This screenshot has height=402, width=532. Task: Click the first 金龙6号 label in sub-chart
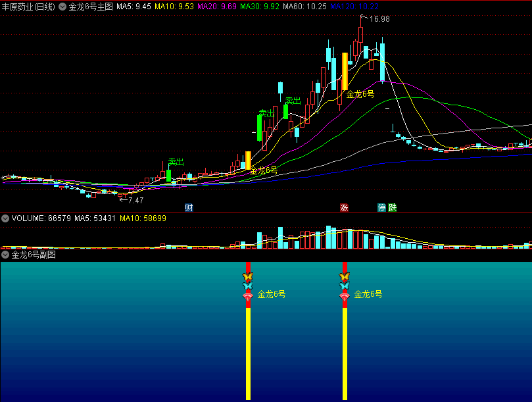[x=272, y=294]
